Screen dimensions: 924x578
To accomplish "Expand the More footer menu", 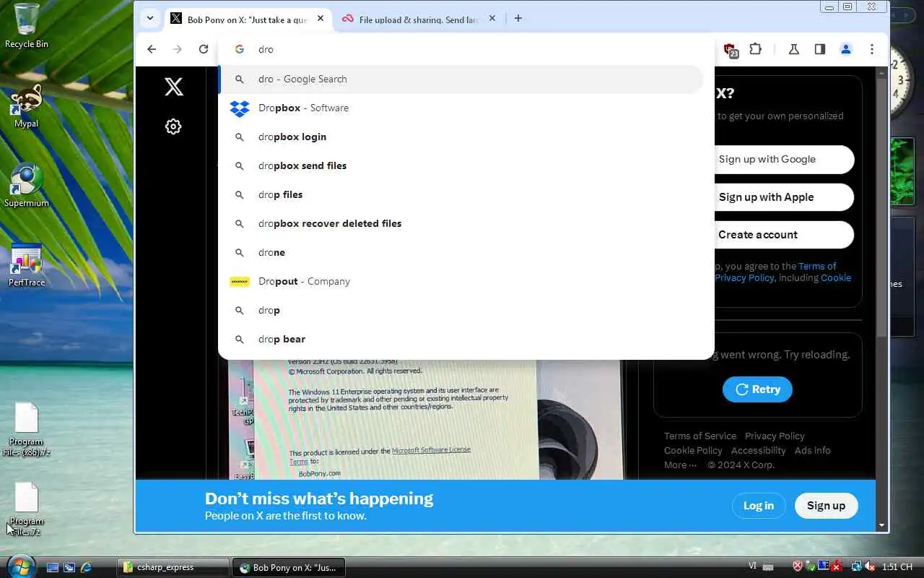I will pos(680,465).
